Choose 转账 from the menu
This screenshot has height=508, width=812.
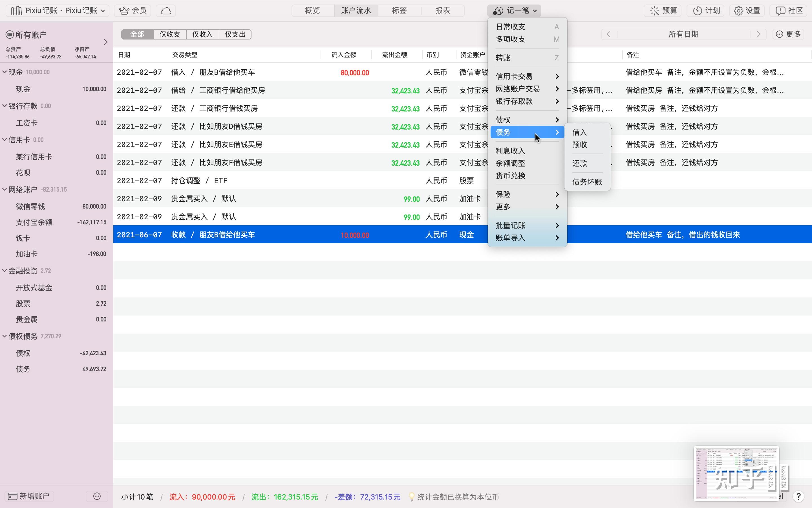527,58
